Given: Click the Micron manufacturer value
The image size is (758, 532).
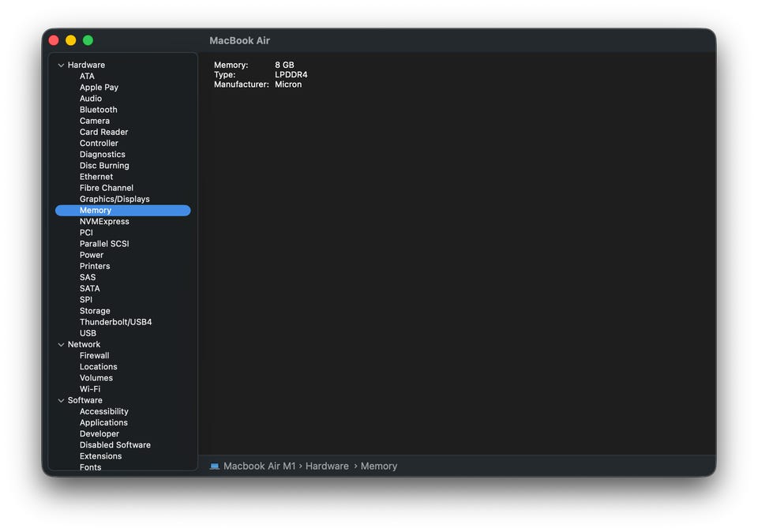Looking at the screenshot, I should tap(288, 84).
